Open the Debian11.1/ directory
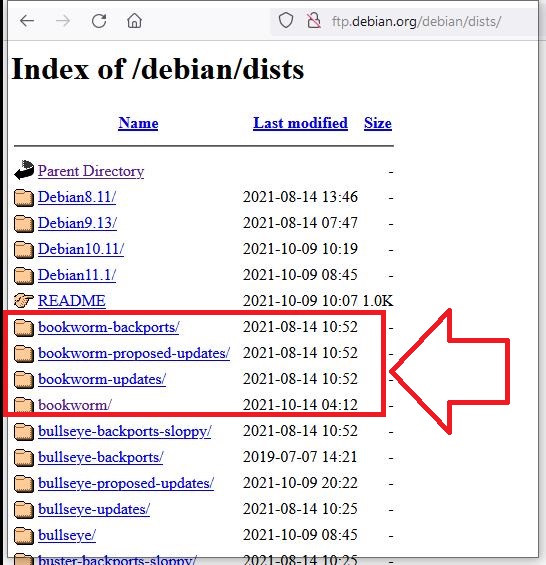This screenshot has height=565, width=546. click(77, 275)
